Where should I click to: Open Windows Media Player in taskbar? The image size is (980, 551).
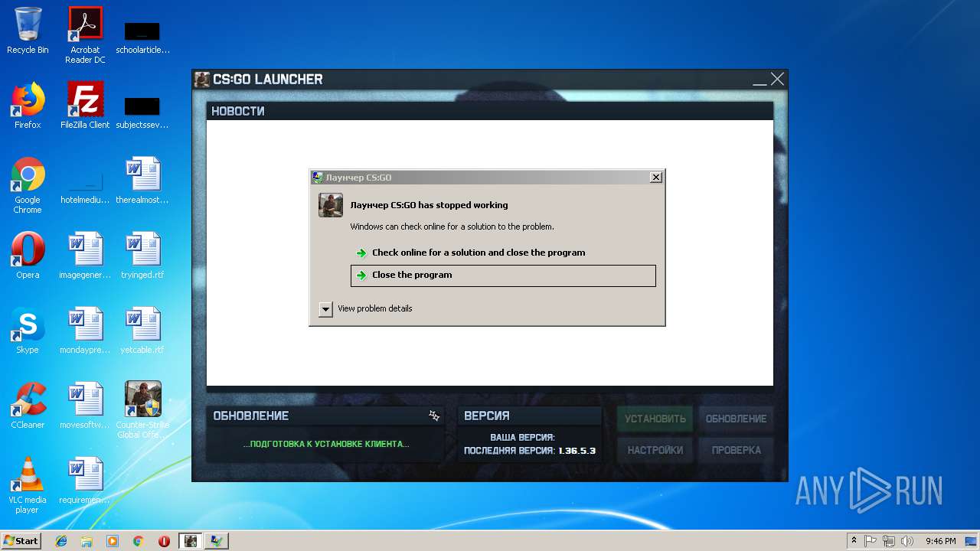tap(113, 541)
